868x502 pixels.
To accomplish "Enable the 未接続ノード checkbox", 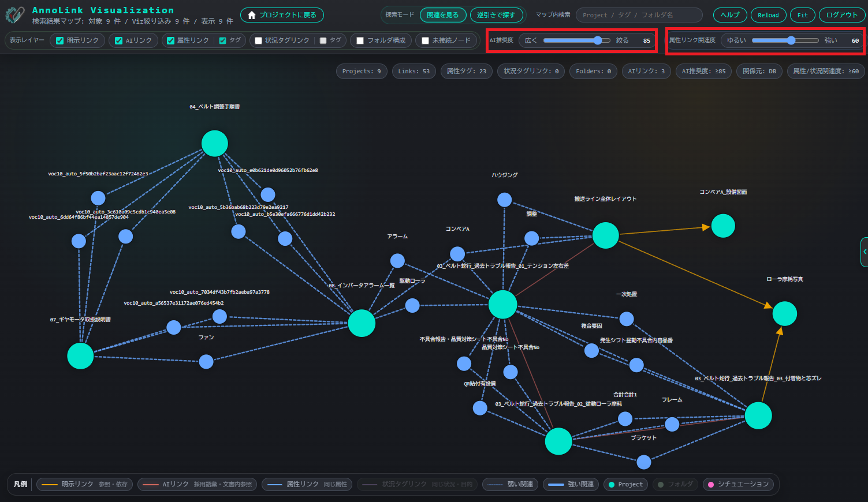I will point(425,40).
